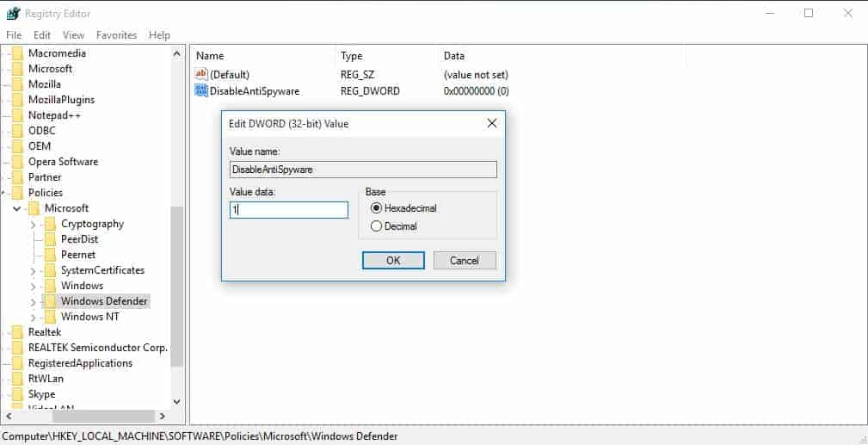
Task: Click the DisableAntiSpyware DWORD value icon
Action: click(202, 90)
